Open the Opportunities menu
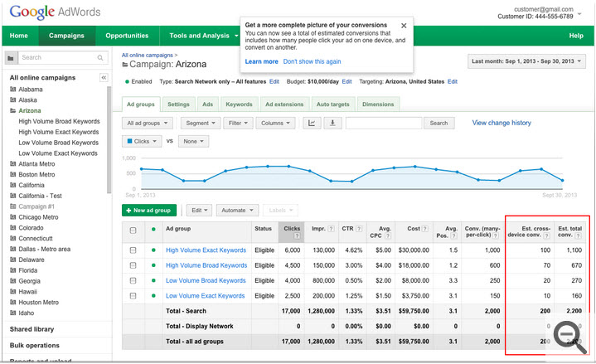Image resolution: width=596 pixels, height=364 pixels. [127, 36]
